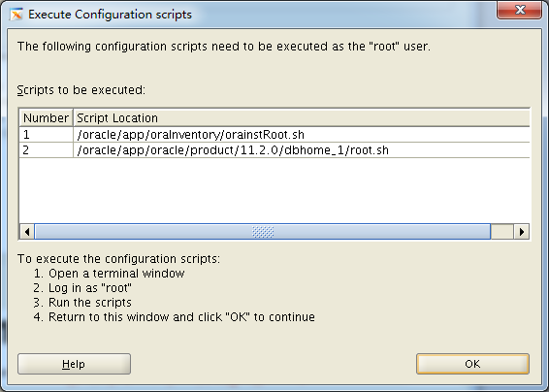Image resolution: width=549 pixels, height=392 pixels.
Task: Click the Oracle installer title bar icon
Action: click(16, 15)
